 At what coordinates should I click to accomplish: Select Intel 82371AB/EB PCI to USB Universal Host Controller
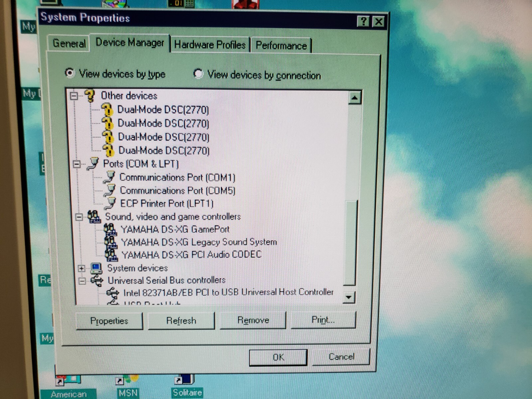pos(228,292)
